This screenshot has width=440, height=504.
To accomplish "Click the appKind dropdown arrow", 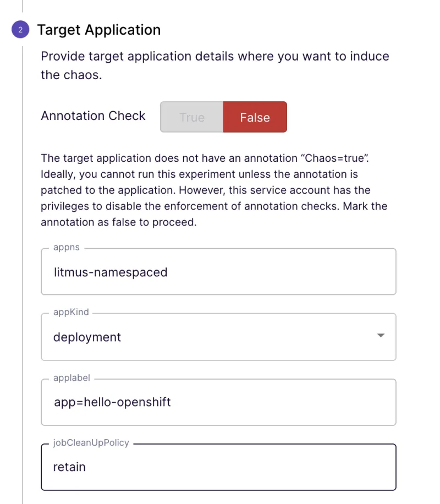I will point(381,336).
